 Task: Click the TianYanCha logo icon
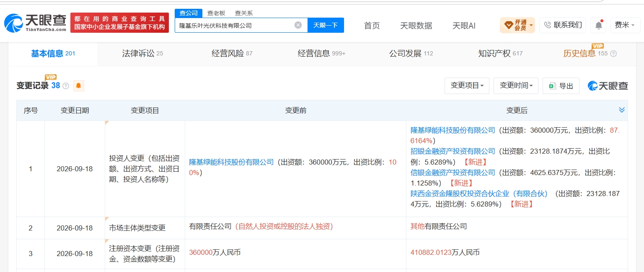tap(13, 24)
